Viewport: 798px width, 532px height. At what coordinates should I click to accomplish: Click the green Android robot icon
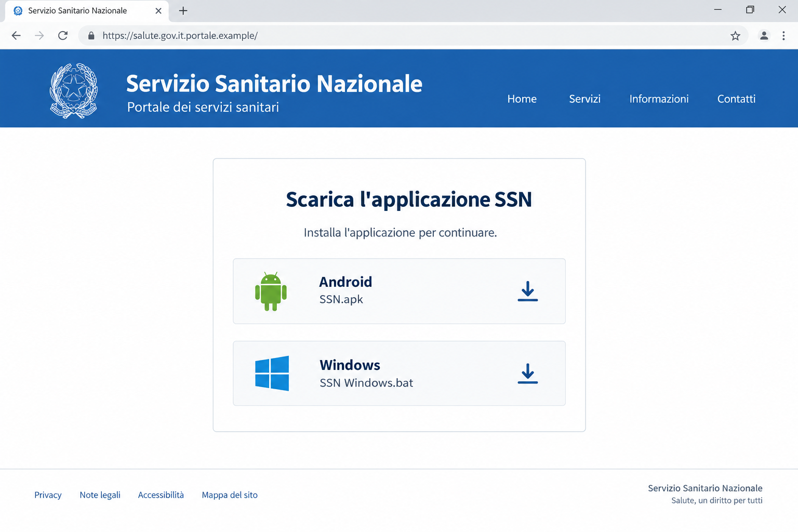[271, 291]
